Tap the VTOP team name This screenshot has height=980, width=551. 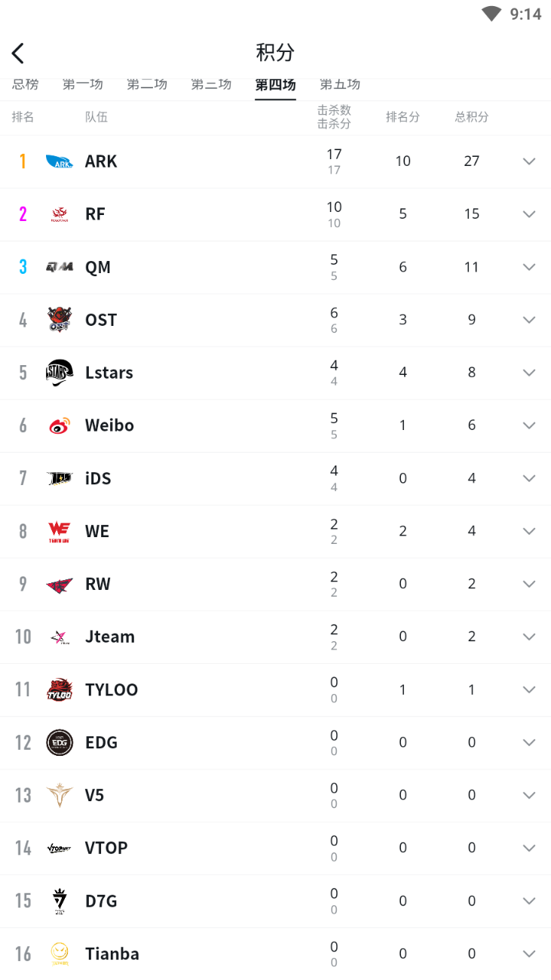pos(106,848)
